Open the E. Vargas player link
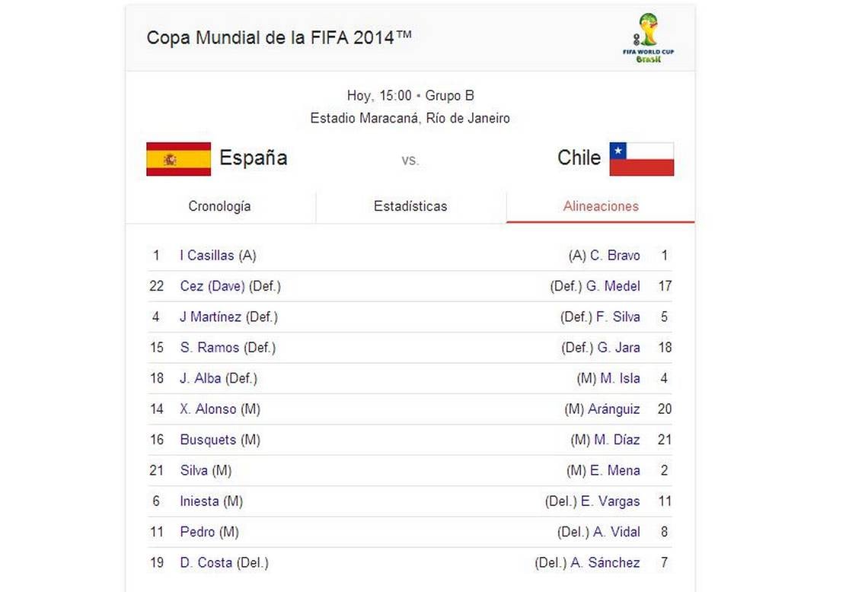Image resolution: width=868 pixels, height=592 pixels. [x=611, y=501]
